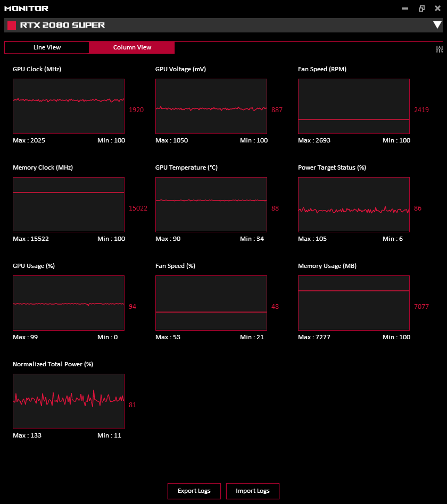
Task: Click the Power Target Status (%) heading
Action: click(332, 167)
